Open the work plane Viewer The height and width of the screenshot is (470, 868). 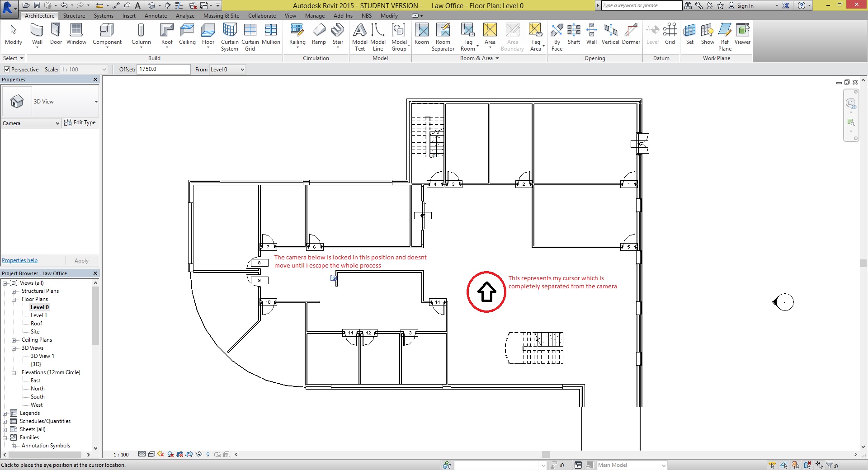click(x=742, y=34)
